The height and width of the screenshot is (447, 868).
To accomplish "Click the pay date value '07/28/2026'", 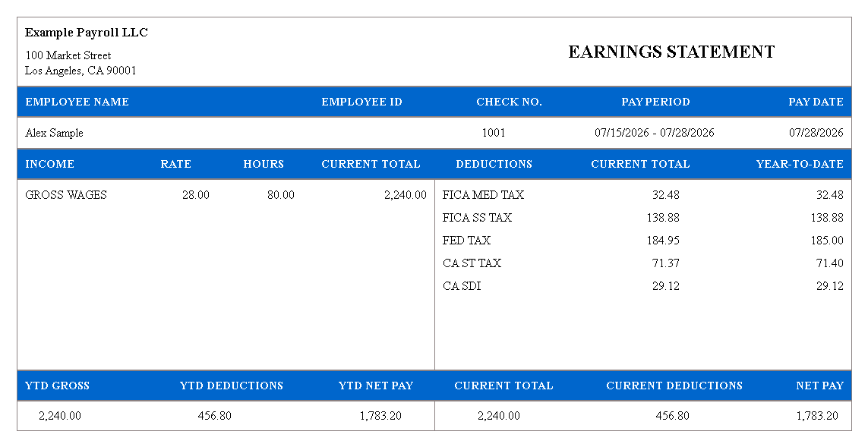I will tap(816, 133).
